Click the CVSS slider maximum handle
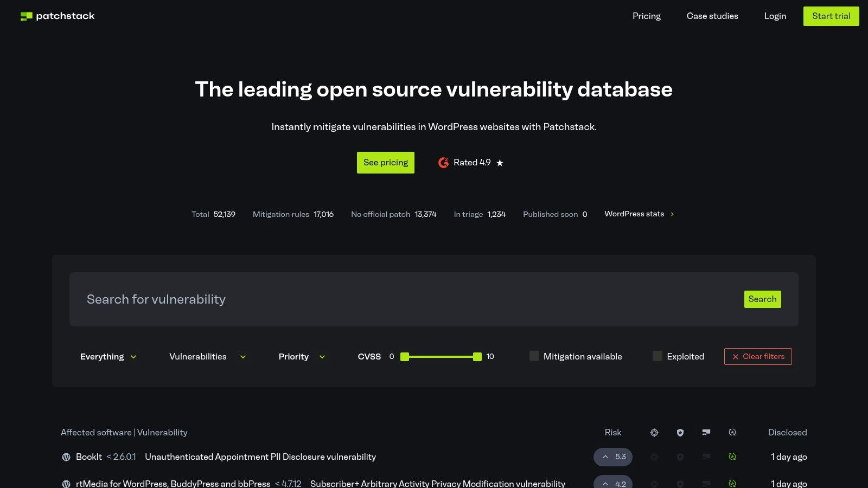 pyautogui.click(x=477, y=357)
